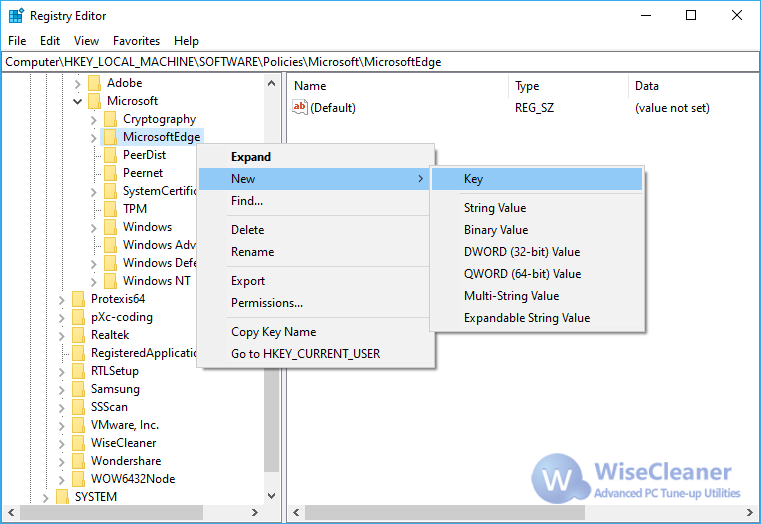Choose Go to HKEY_CURRENT_USER
The image size is (761, 524).
[315, 353]
